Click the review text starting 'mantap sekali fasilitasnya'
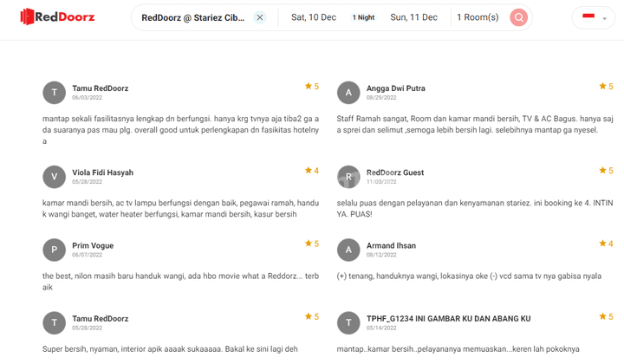This screenshot has height=364, width=624. pos(180,130)
